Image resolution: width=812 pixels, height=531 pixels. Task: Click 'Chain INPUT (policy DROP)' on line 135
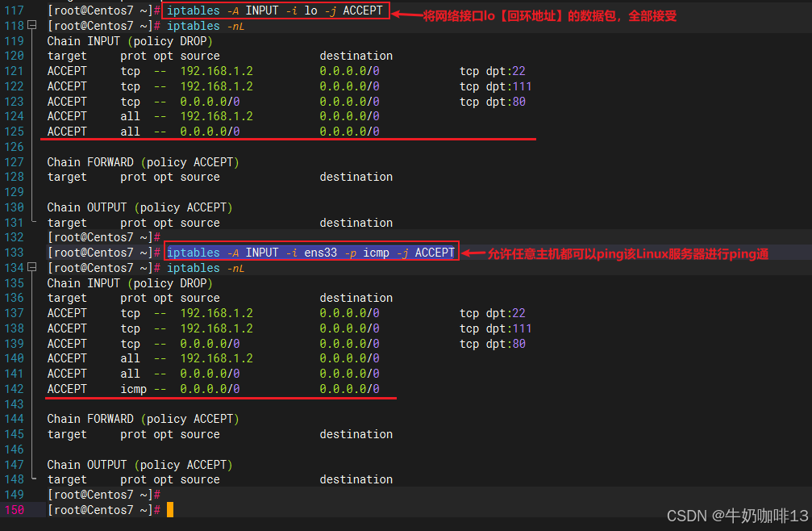point(130,283)
